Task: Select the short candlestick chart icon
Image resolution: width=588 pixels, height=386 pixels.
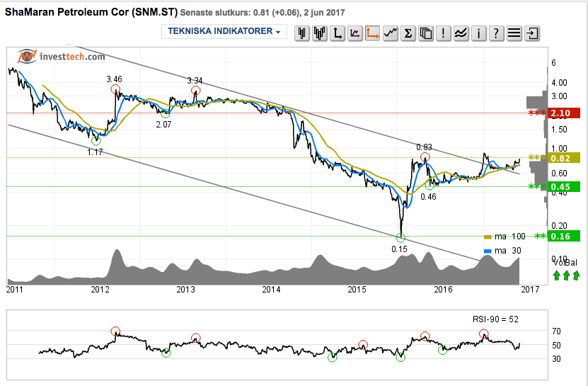Action: tap(302, 33)
